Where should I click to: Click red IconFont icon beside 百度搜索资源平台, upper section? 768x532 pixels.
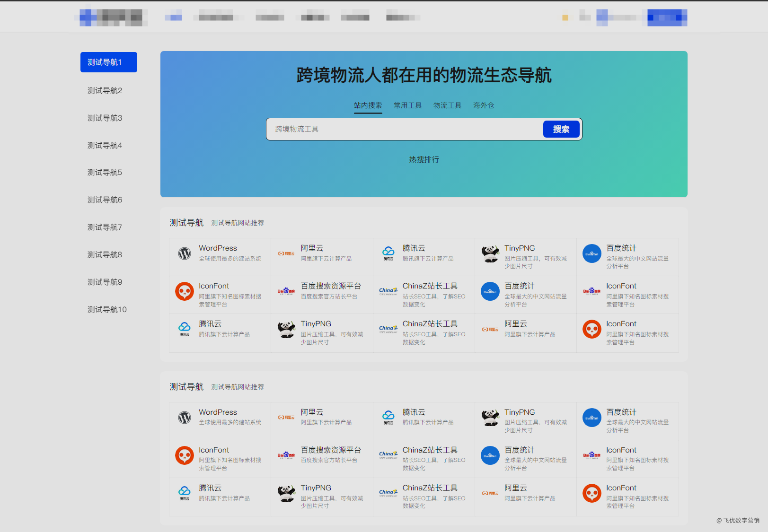click(x=185, y=291)
